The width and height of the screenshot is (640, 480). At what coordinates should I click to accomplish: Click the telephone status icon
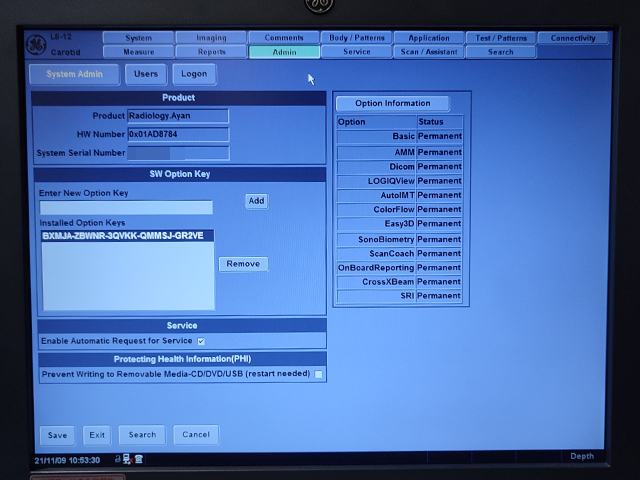point(139,459)
